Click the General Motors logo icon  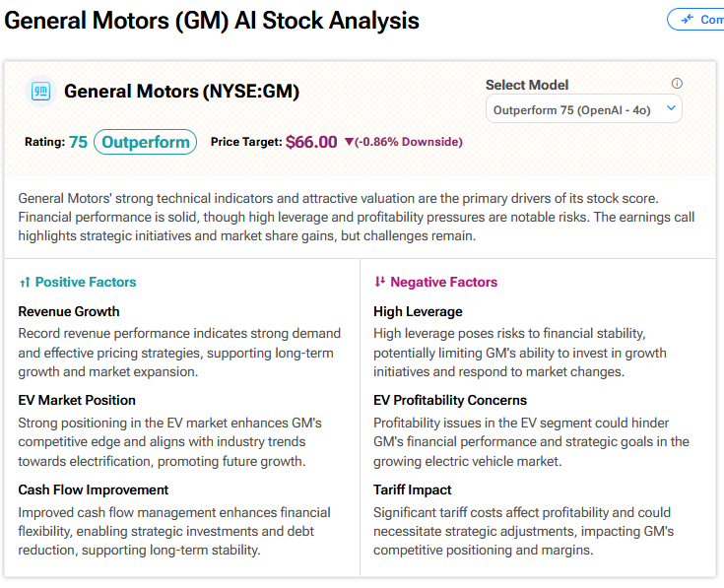(41, 92)
